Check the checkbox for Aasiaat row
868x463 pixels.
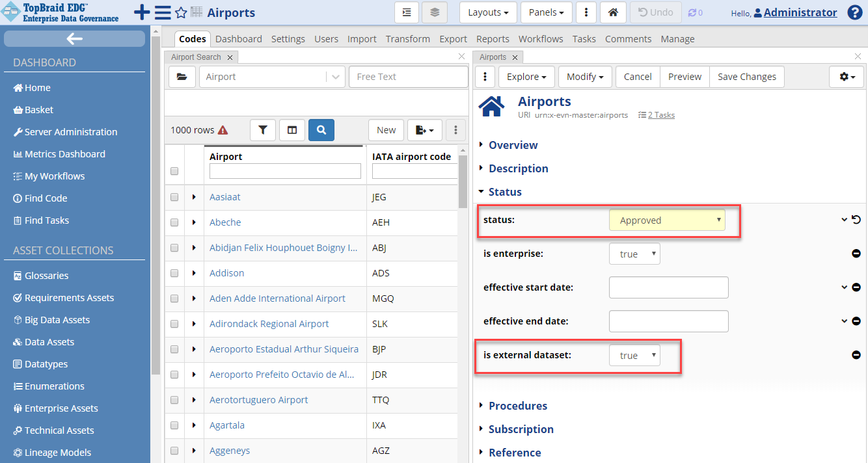(x=174, y=197)
